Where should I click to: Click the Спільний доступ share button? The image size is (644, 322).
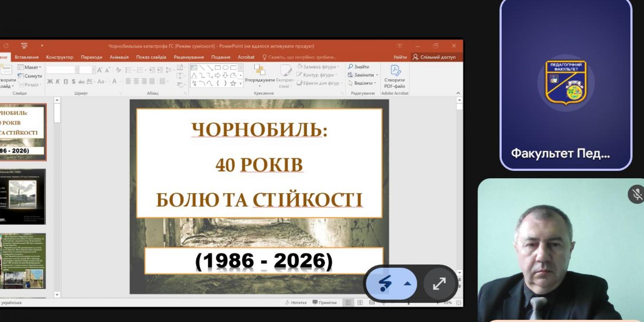434,57
